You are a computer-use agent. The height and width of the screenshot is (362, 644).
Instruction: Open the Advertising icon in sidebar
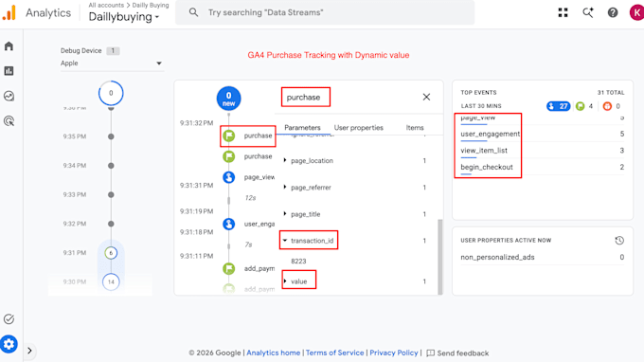pyautogui.click(x=9, y=121)
